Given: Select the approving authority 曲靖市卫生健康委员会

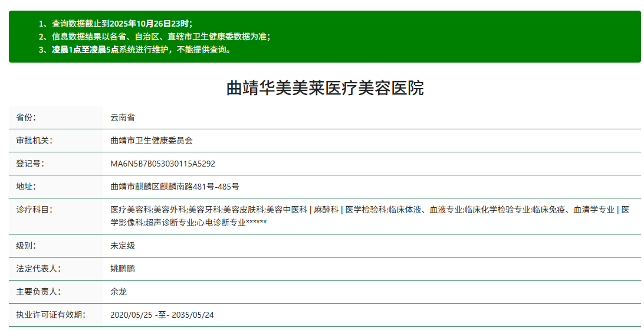Looking at the screenshot, I should 152,141.
